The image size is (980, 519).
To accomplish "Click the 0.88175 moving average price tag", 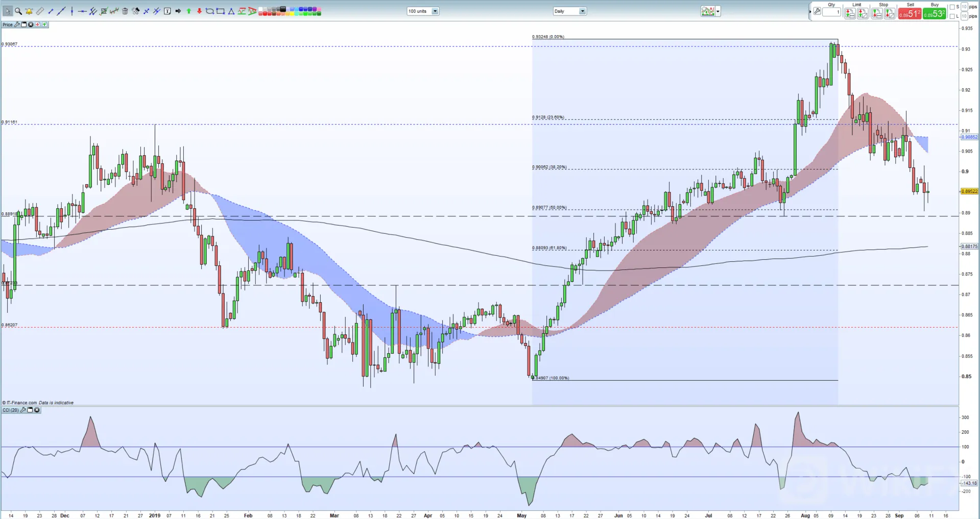I will click(969, 246).
